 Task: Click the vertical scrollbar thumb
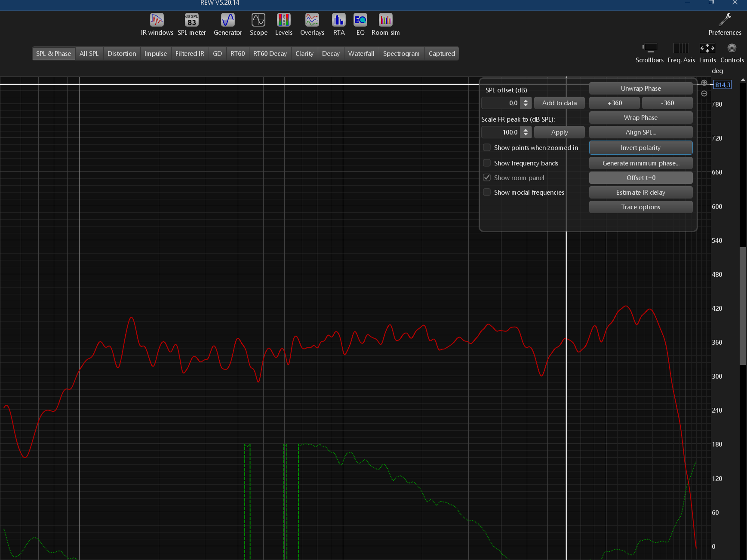click(x=743, y=306)
